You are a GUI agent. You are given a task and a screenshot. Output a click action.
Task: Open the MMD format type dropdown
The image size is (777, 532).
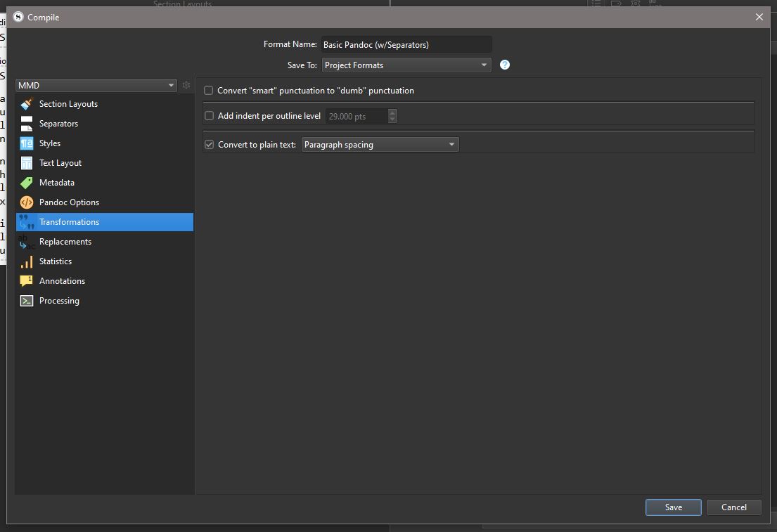coord(96,85)
